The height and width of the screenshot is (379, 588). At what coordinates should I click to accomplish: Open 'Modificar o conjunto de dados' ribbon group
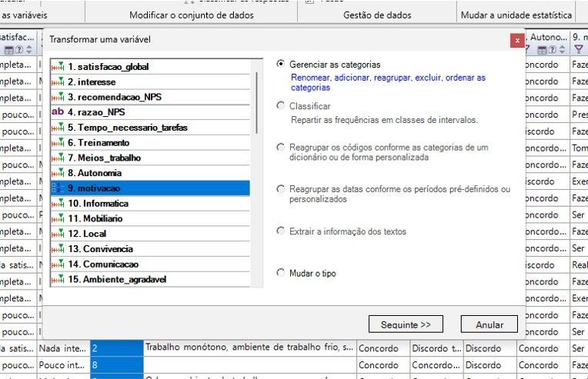pyautogui.click(x=191, y=15)
